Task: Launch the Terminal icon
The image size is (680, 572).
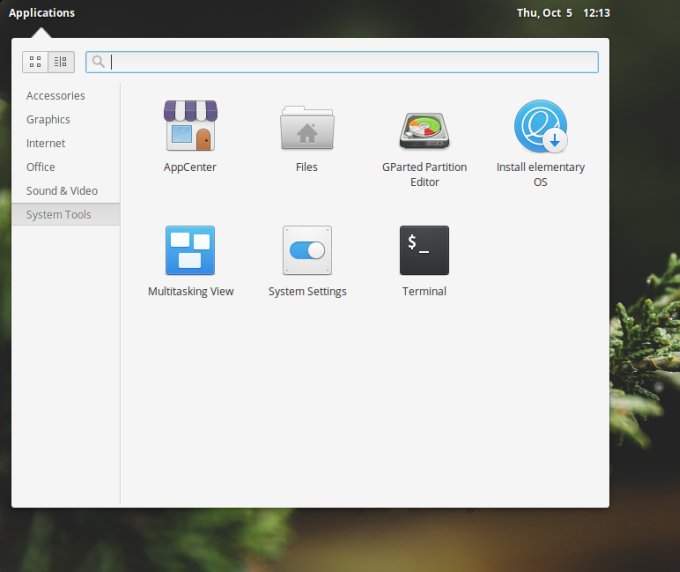Action: pyautogui.click(x=424, y=250)
